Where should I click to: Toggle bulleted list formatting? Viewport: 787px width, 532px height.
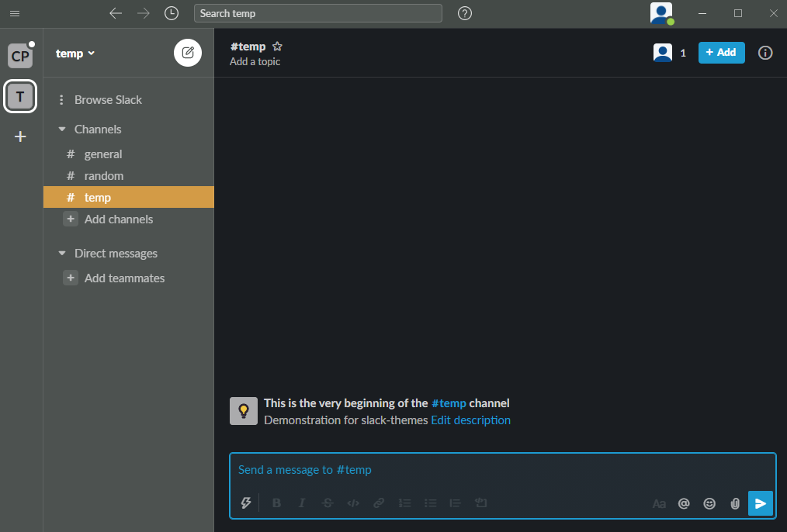point(430,503)
